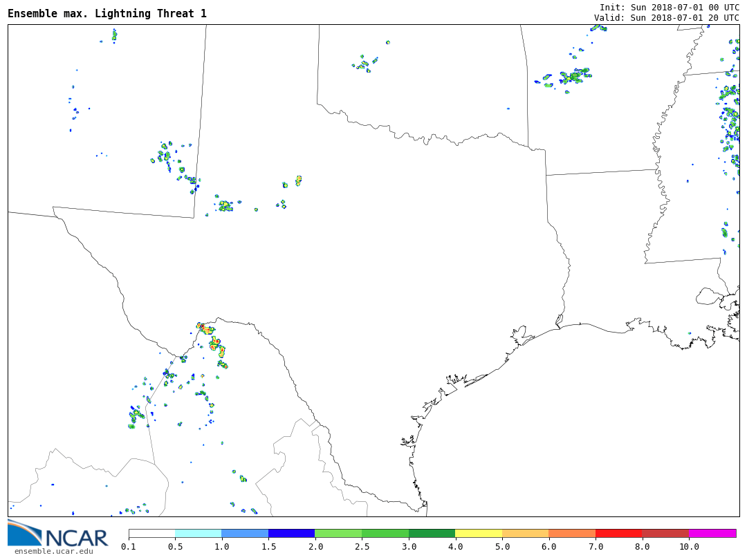Viewport: 747px width, 560px height.
Task: Click the light blue 1.0–1.5 swatch
Action: click(245, 533)
